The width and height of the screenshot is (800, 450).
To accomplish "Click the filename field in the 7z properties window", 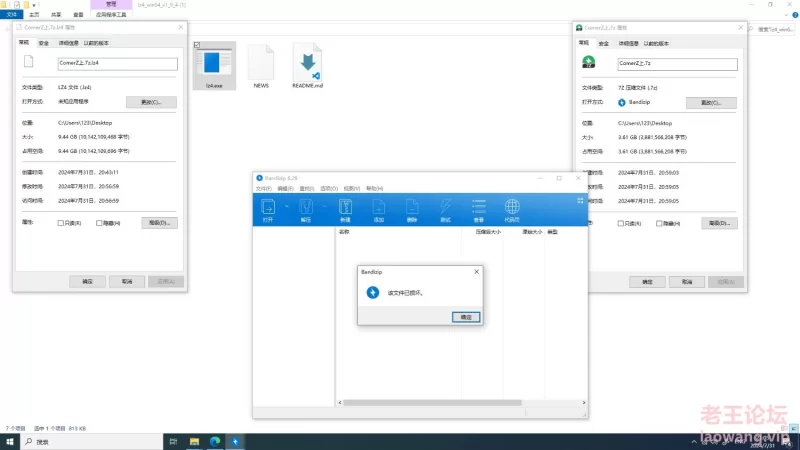I will click(678, 64).
